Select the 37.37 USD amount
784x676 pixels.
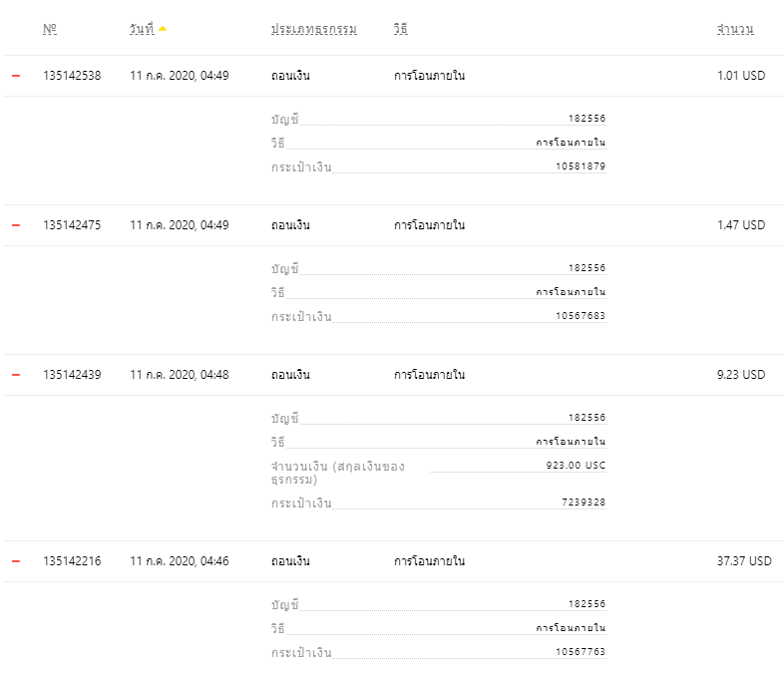[x=744, y=560]
